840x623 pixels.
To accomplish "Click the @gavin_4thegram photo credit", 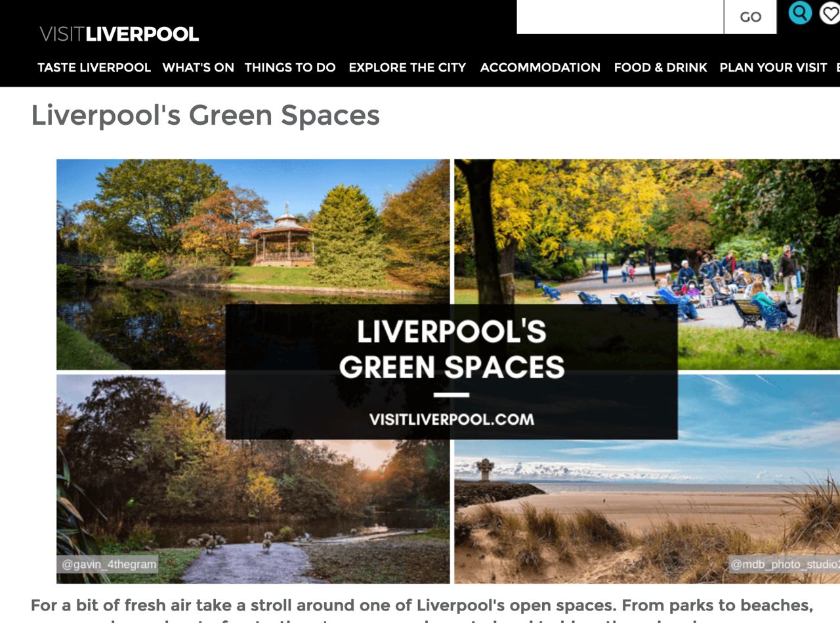I will (x=109, y=564).
